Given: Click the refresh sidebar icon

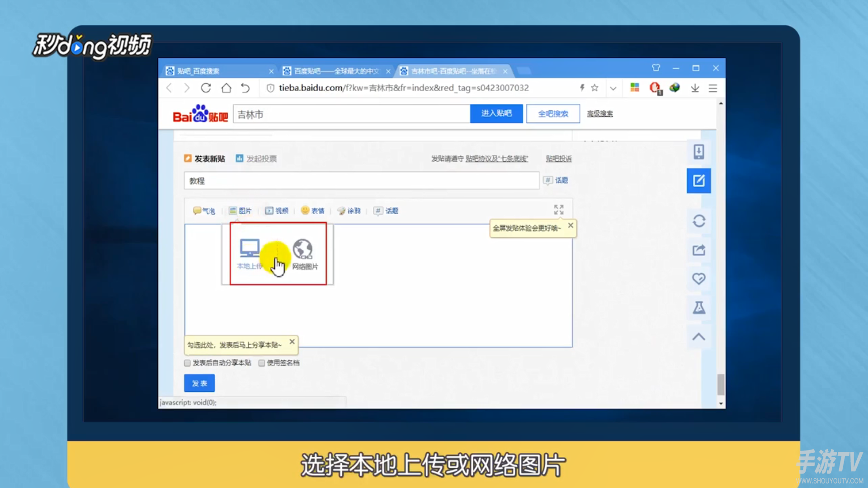Looking at the screenshot, I should pos(699,221).
